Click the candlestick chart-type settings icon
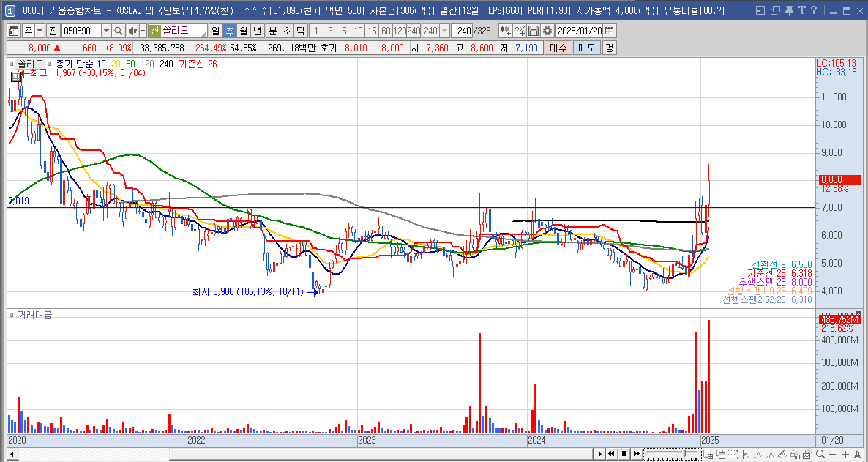868x462 pixels. point(505,31)
